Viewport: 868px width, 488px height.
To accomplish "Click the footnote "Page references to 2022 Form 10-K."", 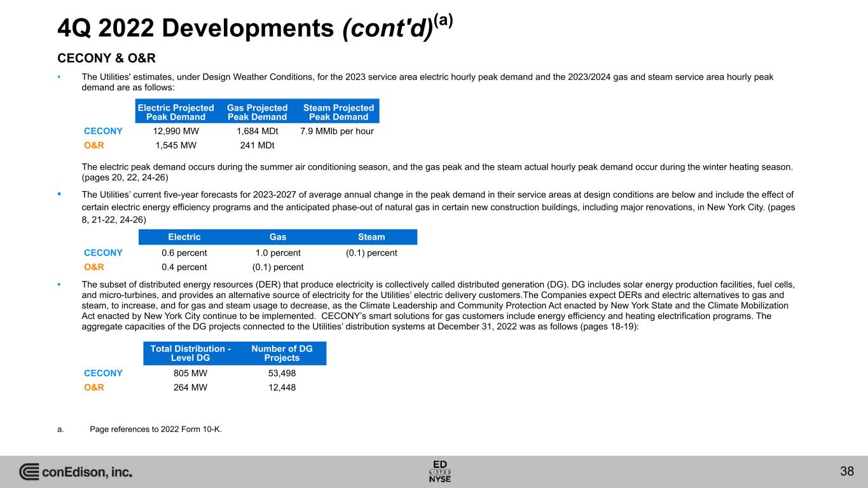I will click(x=156, y=429).
